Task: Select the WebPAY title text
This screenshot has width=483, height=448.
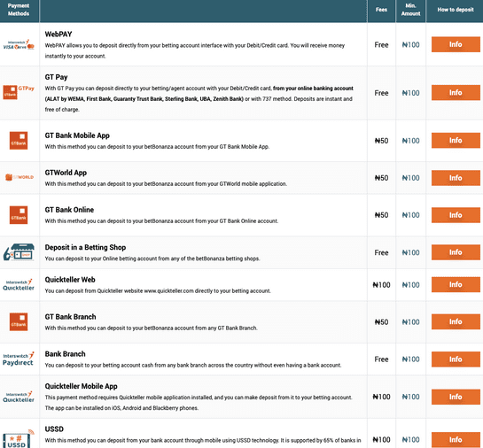Action: coord(58,35)
